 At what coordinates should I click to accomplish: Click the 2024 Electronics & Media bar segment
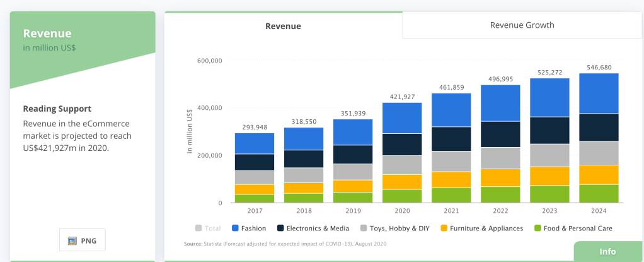click(x=599, y=128)
